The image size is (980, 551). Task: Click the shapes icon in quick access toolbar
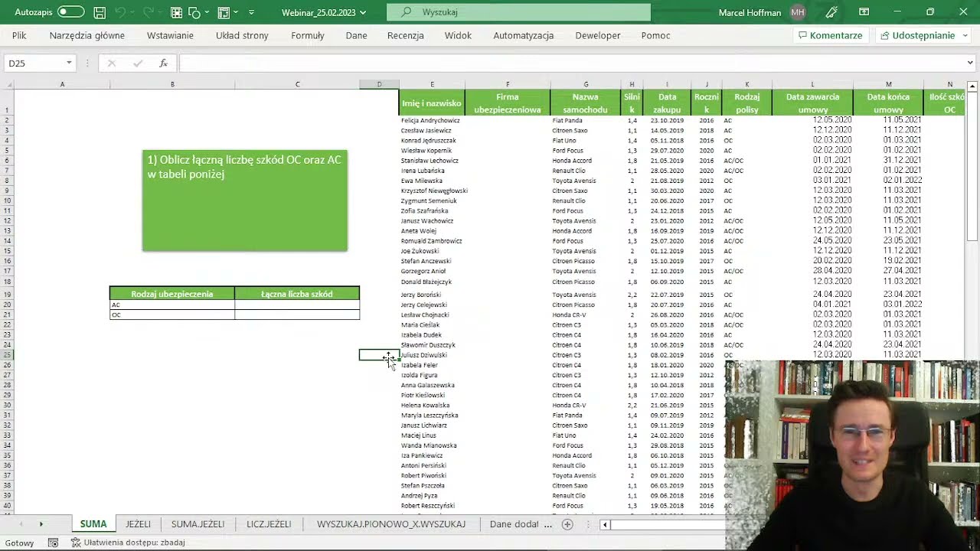click(194, 12)
